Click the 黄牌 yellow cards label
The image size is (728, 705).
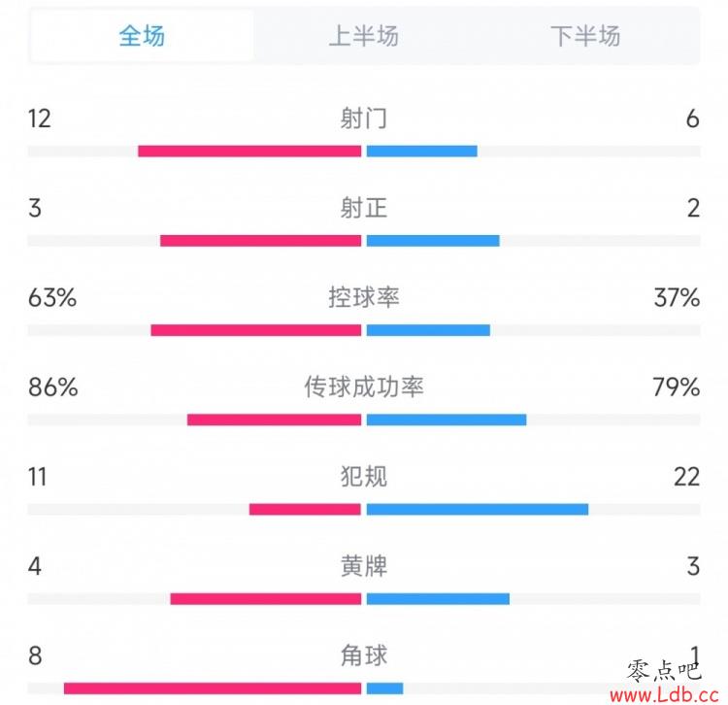tap(364, 566)
